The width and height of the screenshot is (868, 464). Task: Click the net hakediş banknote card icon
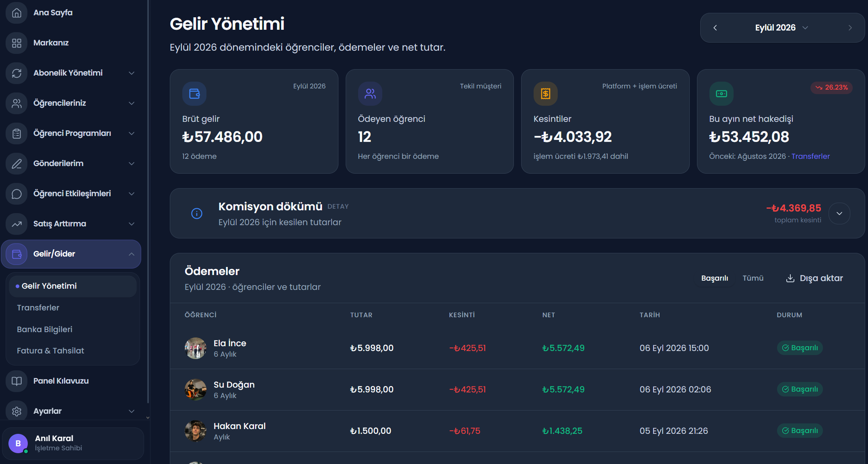(x=721, y=94)
